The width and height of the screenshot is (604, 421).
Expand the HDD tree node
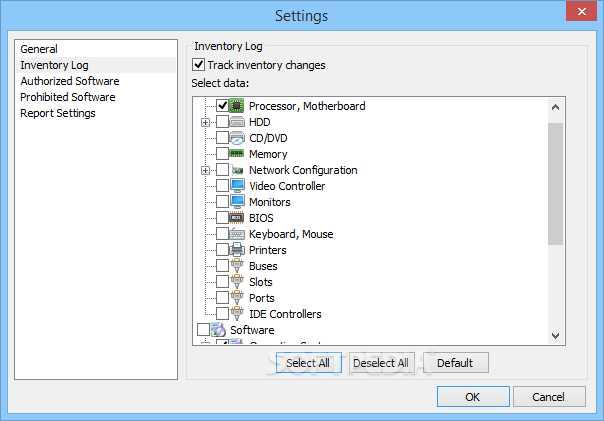click(205, 122)
